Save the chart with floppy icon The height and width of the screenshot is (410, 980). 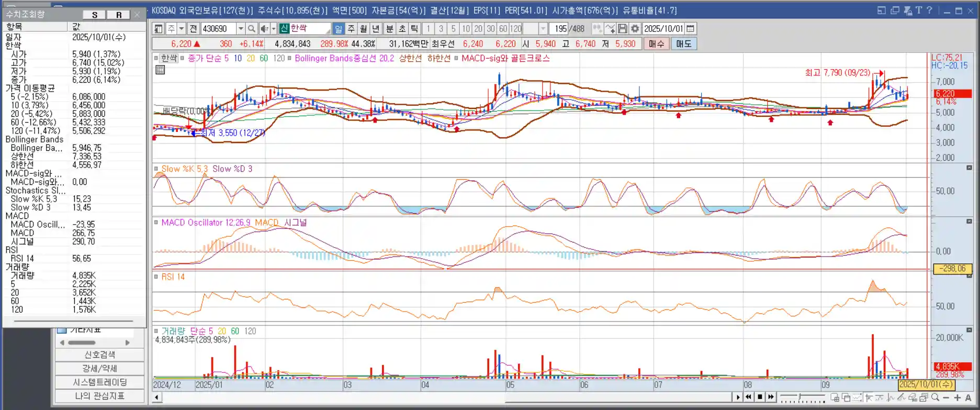623,29
